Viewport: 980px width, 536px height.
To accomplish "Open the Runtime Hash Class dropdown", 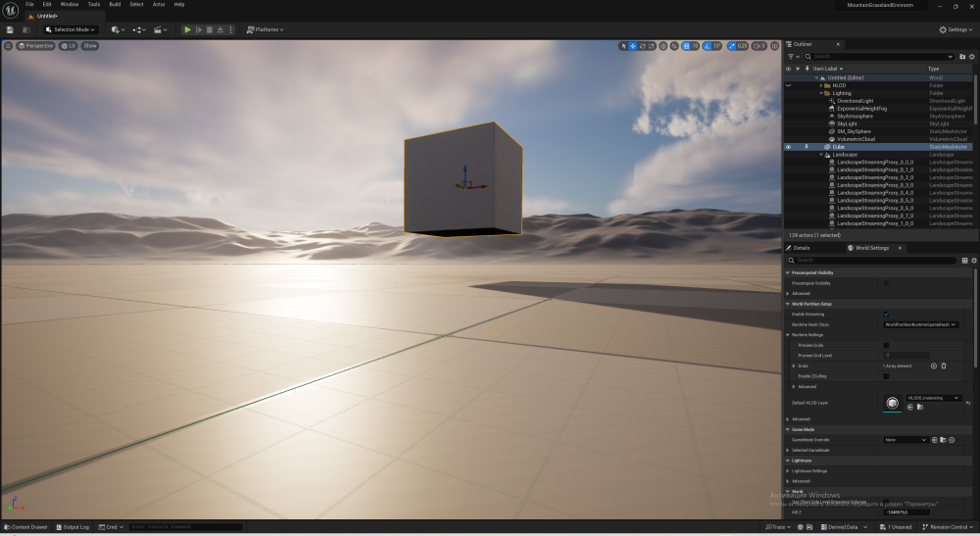I will pos(920,325).
